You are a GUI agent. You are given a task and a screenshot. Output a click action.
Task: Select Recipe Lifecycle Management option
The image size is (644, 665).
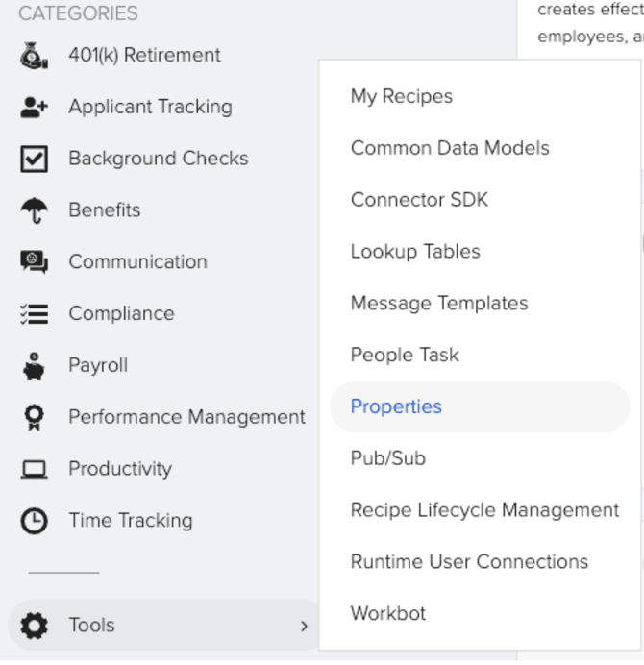point(484,510)
